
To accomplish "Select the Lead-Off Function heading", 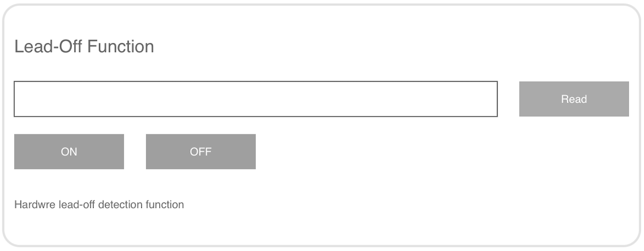I will [x=84, y=47].
